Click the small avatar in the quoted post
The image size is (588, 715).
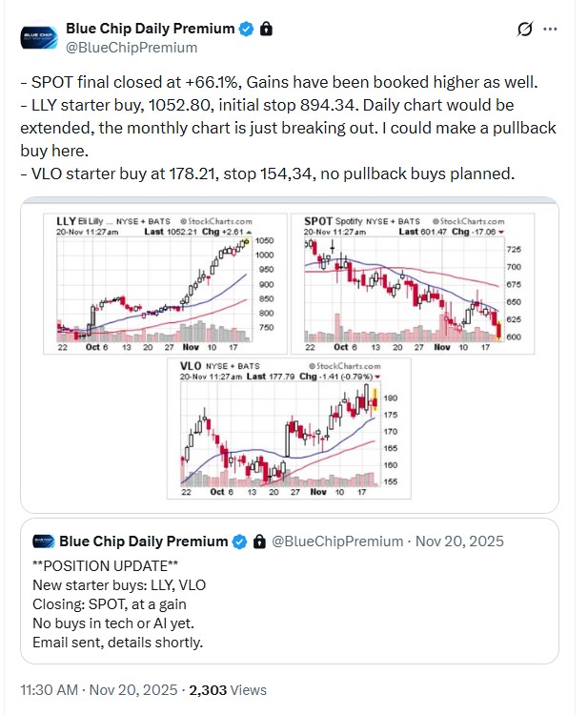(x=42, y=541)
